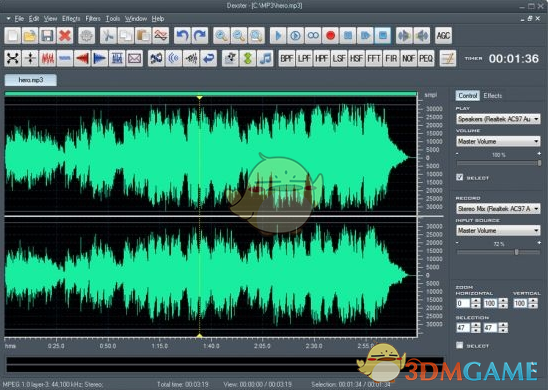The image size is (549, 390).
Task: Open the Help menu
Action: coord(158,19)
